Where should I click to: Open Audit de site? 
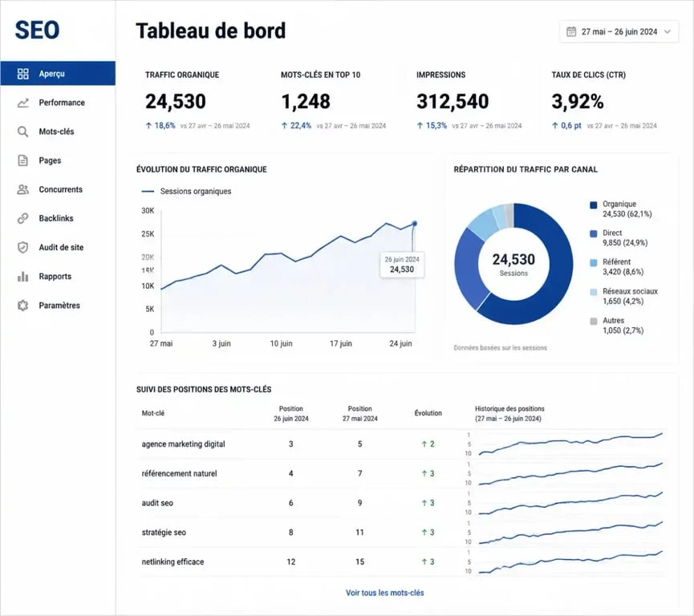click(x=58, y=247)
